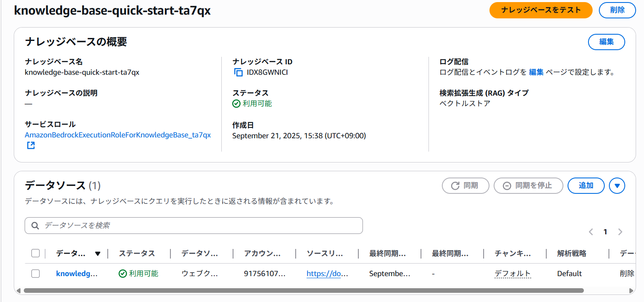The height and width of the screenshot is (302, 644).
Task: Open the dropdown next to 追加
Action: click(617, 186)
